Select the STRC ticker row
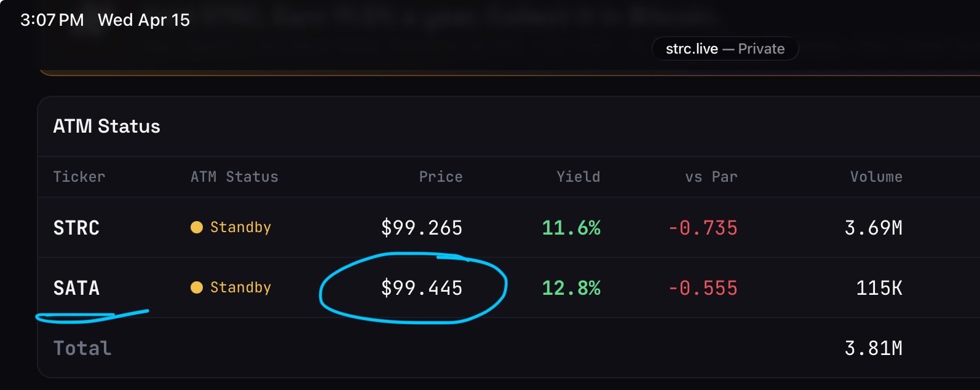The image size is (980, 390). pyautogui.click(x=76, y=228)
